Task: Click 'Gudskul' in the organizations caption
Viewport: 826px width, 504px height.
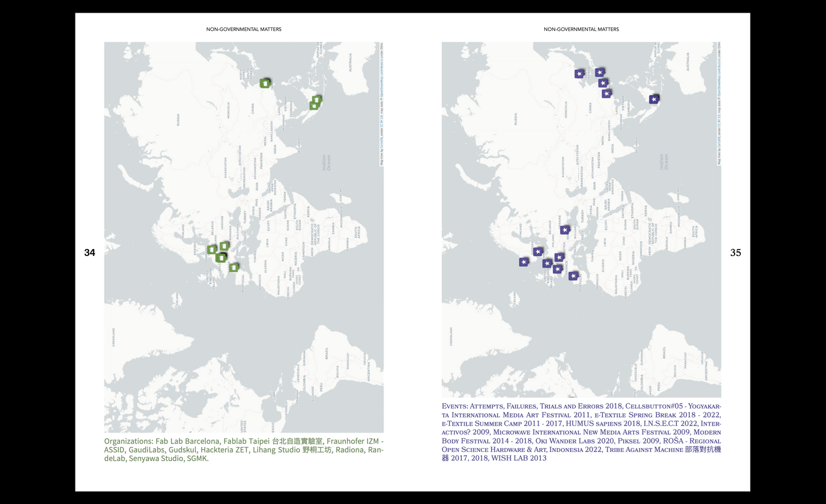Action: pos(183,450)
